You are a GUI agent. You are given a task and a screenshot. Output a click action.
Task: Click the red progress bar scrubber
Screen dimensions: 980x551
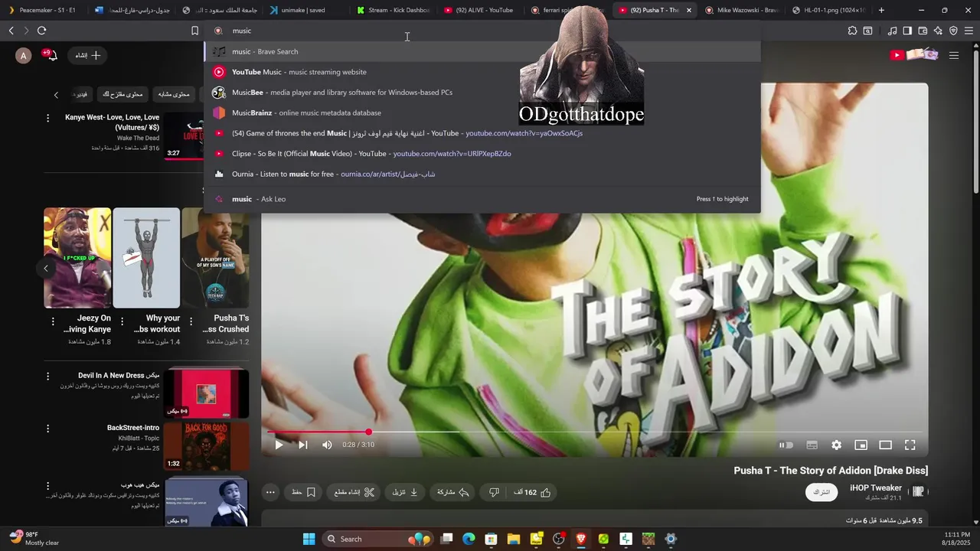pos(368,432)
